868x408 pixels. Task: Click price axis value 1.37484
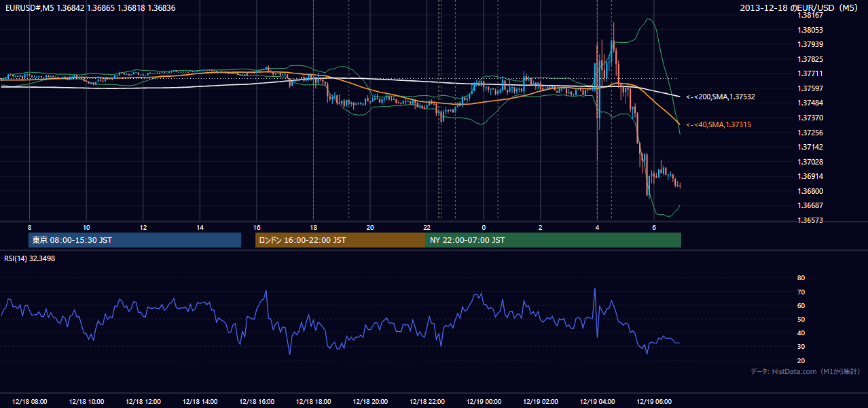tap(810, 103)
